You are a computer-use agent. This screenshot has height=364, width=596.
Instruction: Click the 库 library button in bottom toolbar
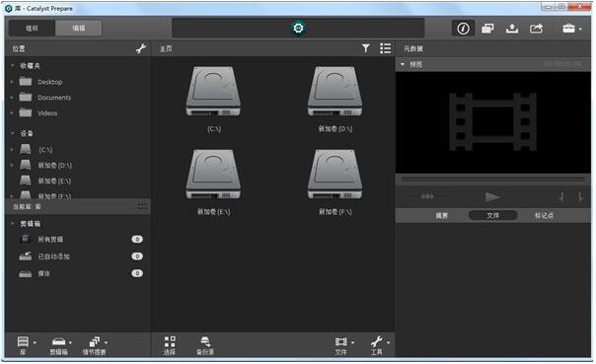(23, 345)
